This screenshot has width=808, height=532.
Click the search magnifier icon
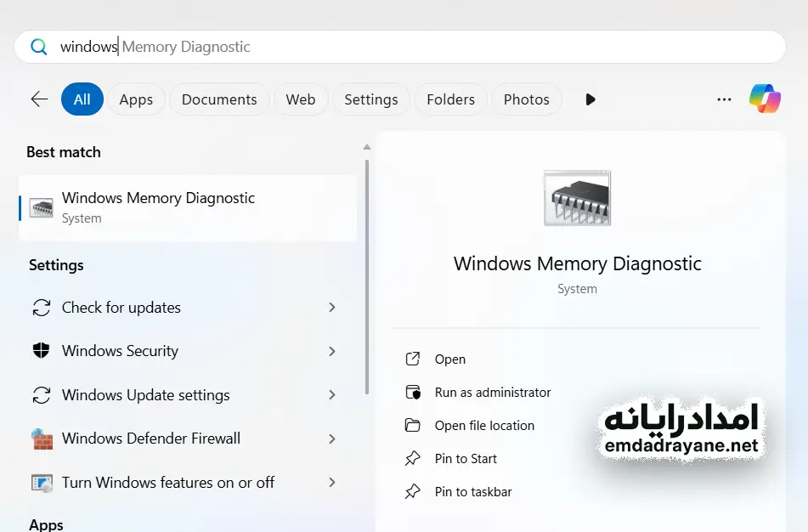click(38, 46)
